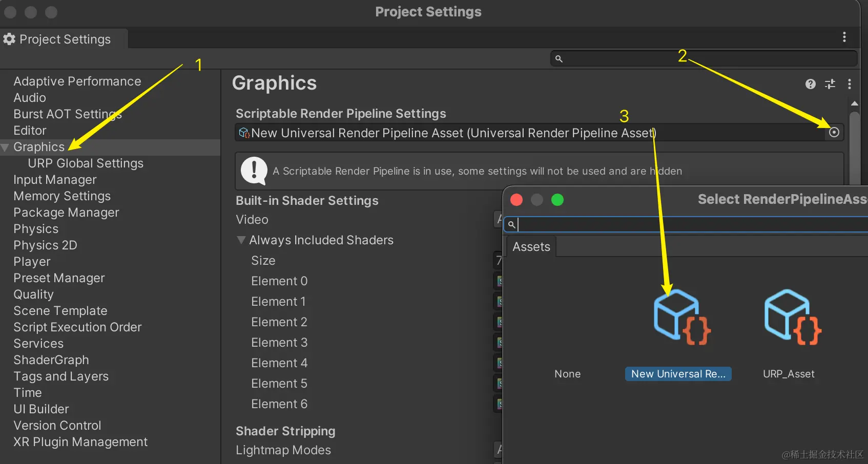The height and width of the screenshot is (464, 868).
Task: Open Project Settings window kebab menu
Action: (x=844, y=37)
